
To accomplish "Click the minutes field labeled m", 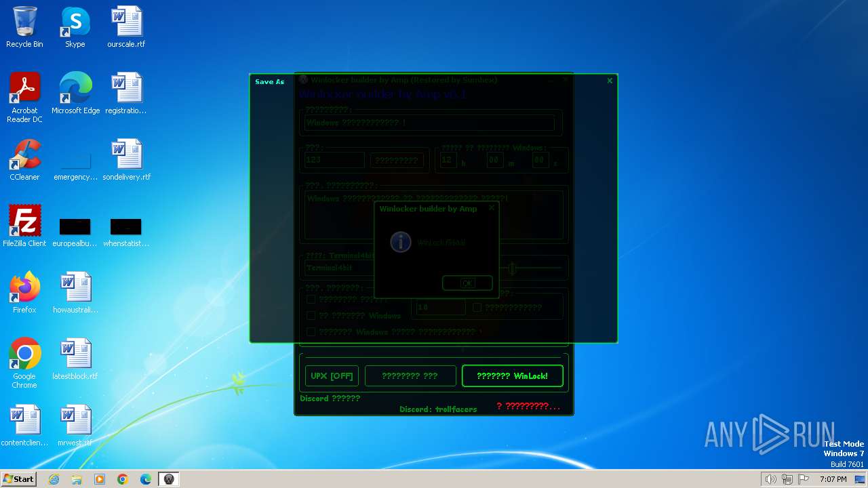I will [x=495, y=160].
